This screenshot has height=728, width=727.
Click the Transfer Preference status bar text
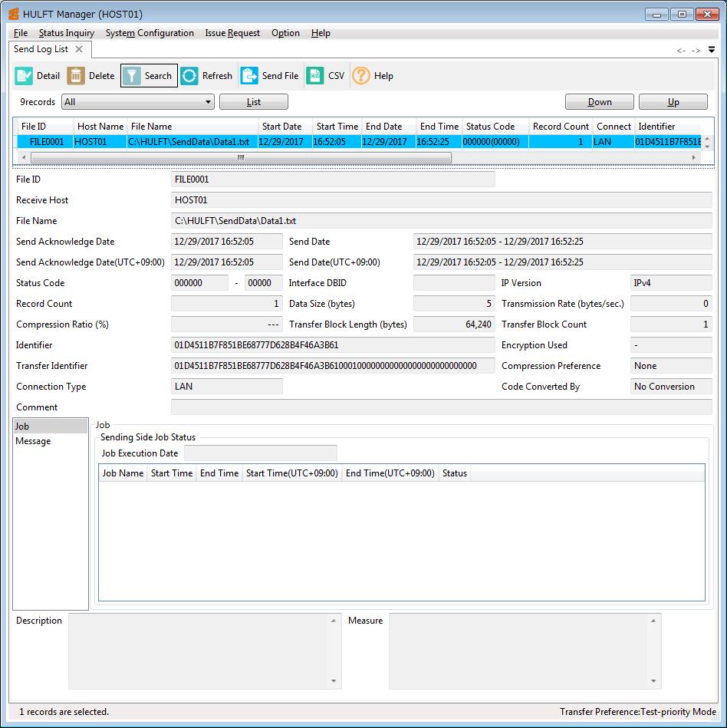pyautogui.click(x=638, y=712)
